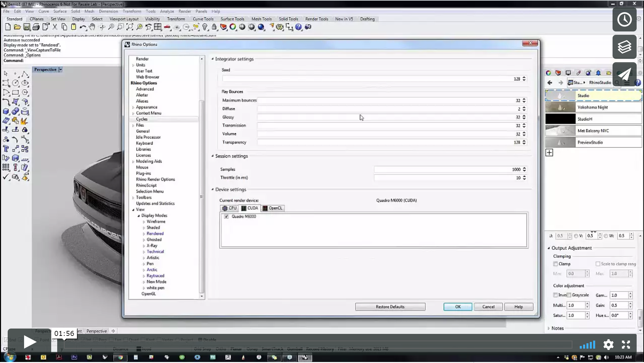Enable Scale to clamp range checkbox
644x363 pixels.
pos(598,264)
